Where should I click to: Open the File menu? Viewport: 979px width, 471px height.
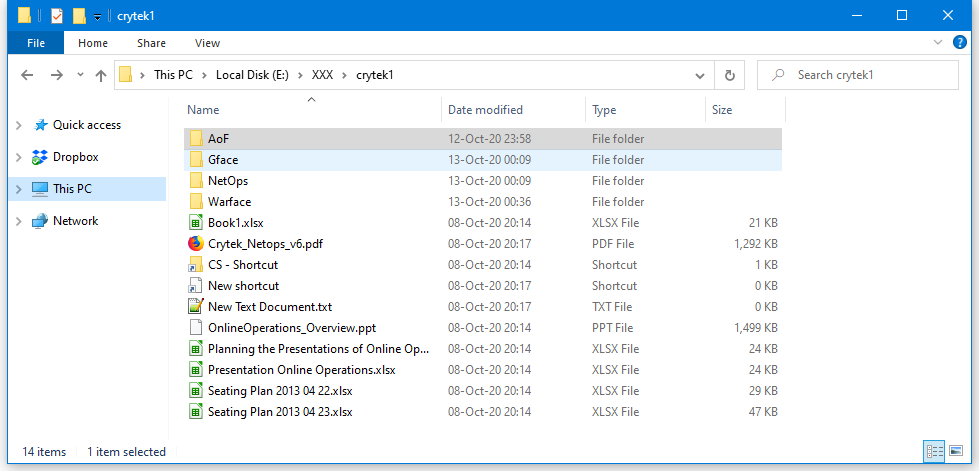pos(36,43)
